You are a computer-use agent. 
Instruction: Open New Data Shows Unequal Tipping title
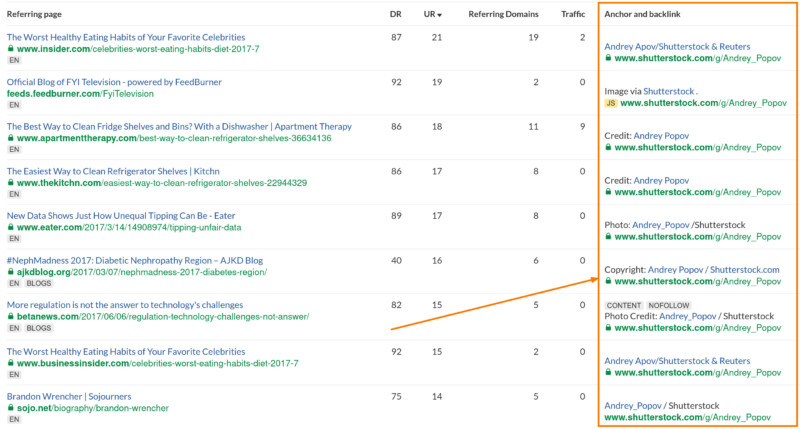121,215
